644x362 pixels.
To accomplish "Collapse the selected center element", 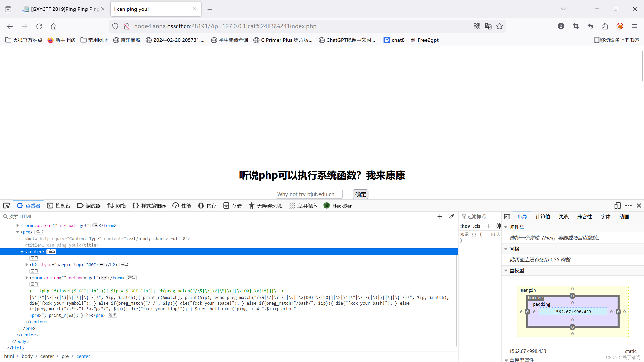I will pyautogui.click(x=22, y=252).
